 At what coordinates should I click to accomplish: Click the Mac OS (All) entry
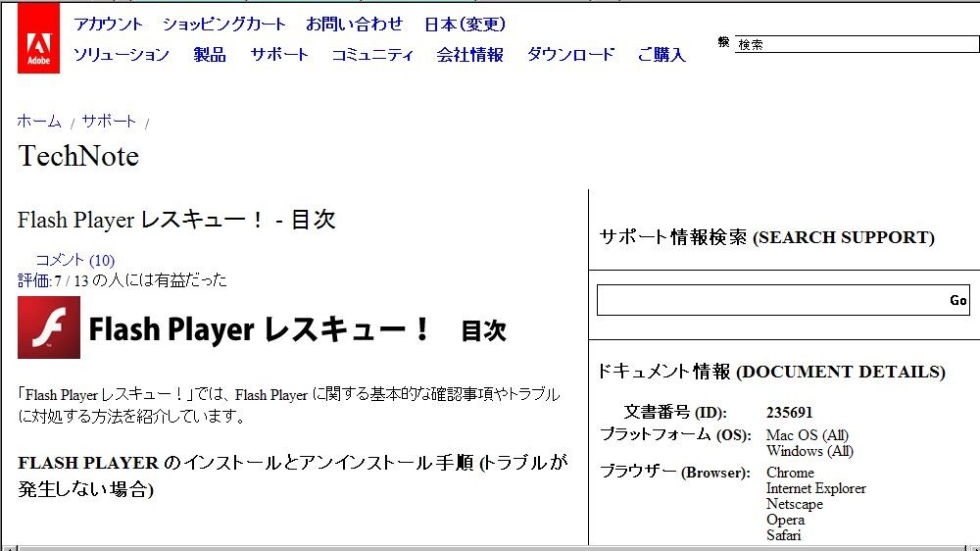point(808,435)
